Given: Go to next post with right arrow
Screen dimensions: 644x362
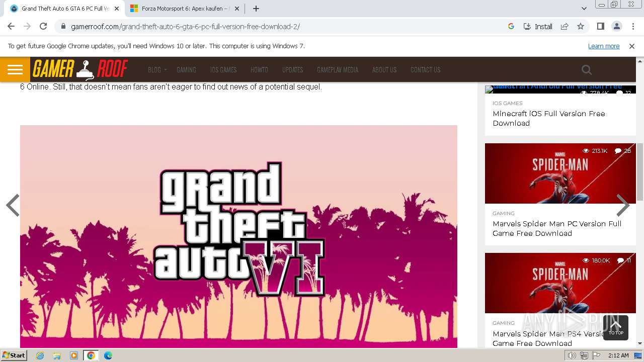Looking at the screenshot, I should click(623, 205).
